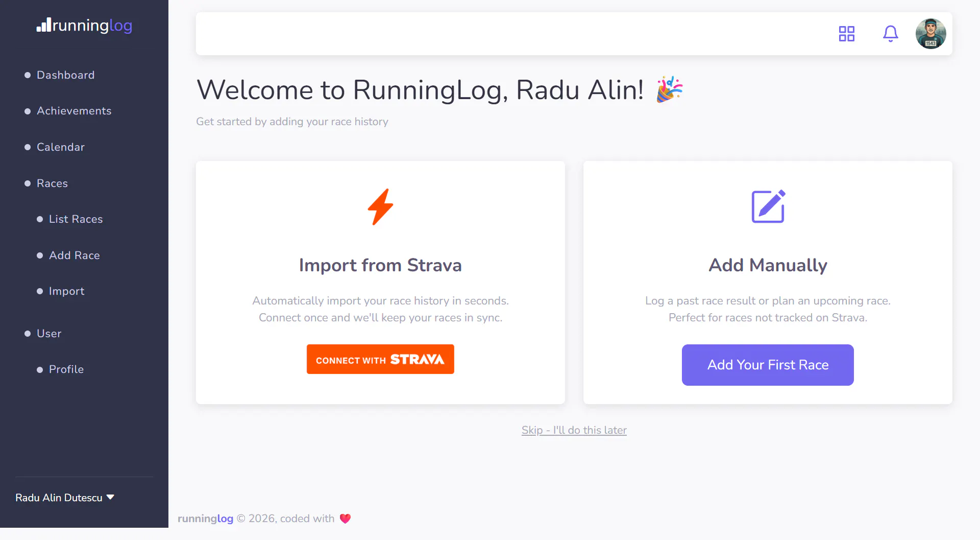Viewport: 980px width, 540px height.
Task: Click the purple pencil edit icon
Action: [x=768, y=206]
